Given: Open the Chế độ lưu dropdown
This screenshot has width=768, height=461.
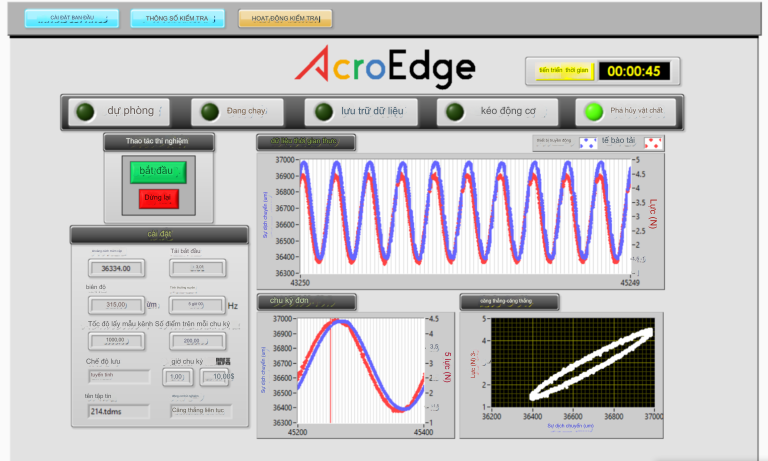Looking at the screenshot, I should coord(118,376).
